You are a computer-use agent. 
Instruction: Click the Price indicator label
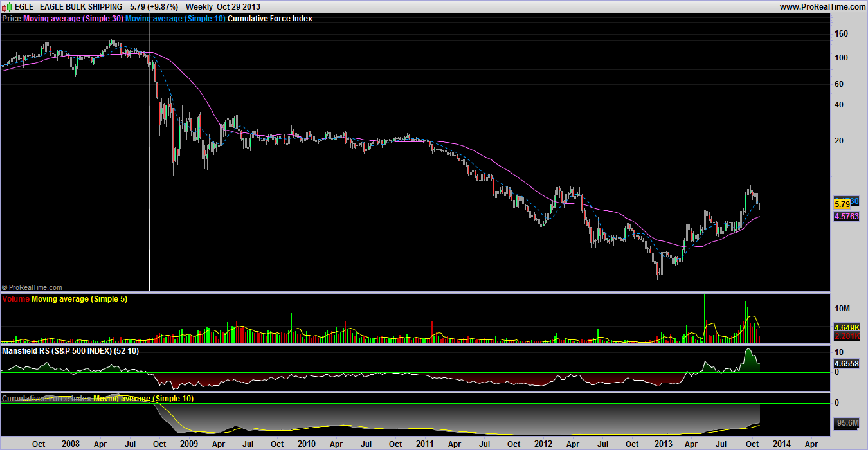[12, 19]
